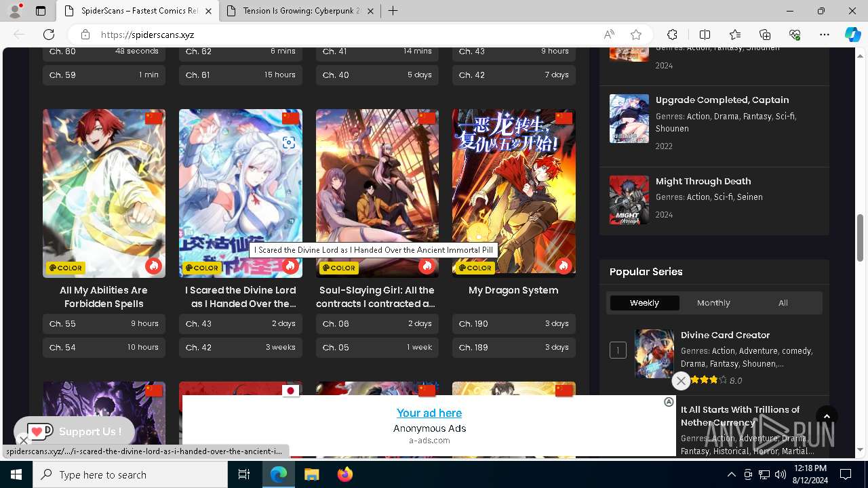Screen dimensions: 868x488
Task: Open the notifications center icon
Action: coord(846,474)
